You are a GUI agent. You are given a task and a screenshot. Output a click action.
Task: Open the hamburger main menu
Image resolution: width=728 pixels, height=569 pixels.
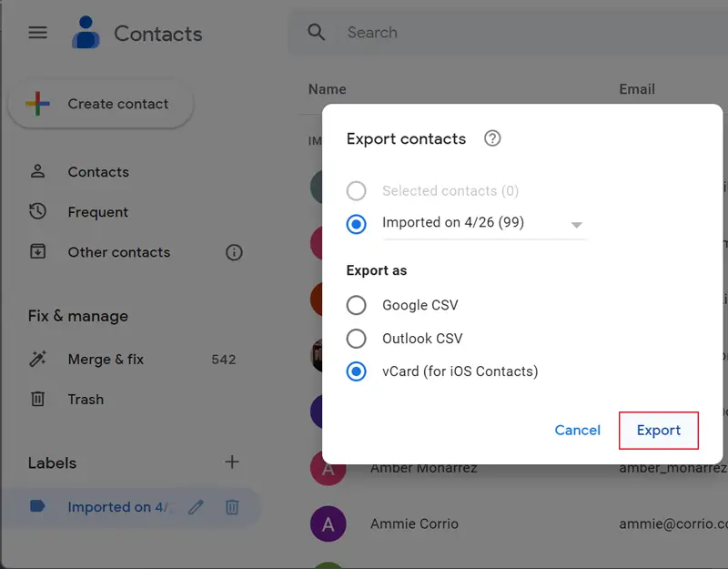coord(37,33)
